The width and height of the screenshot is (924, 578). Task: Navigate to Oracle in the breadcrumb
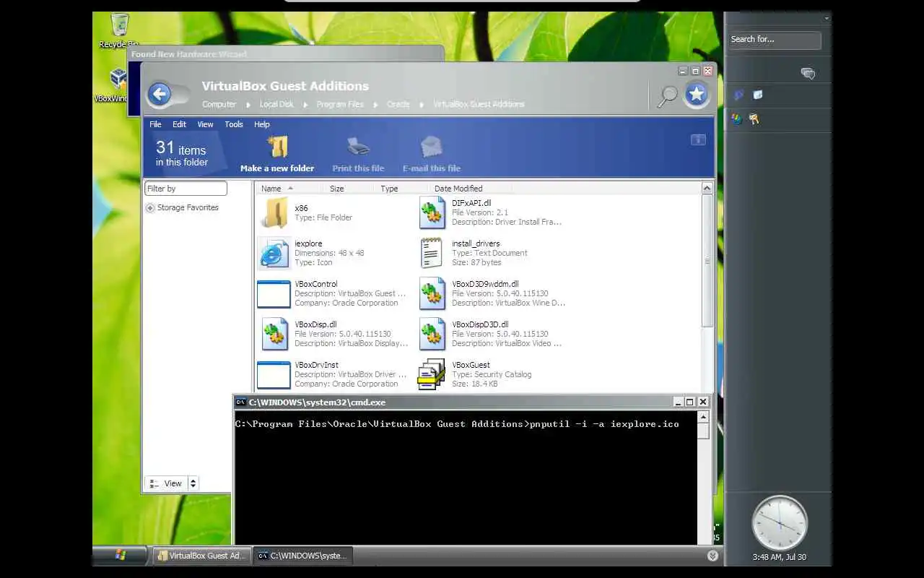click(x=398, y=104)
